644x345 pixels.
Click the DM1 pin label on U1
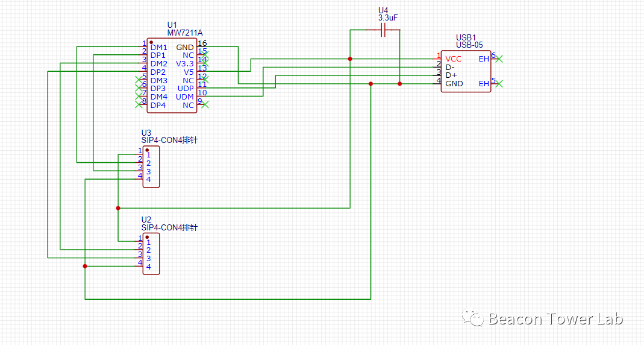click(158, 47)
